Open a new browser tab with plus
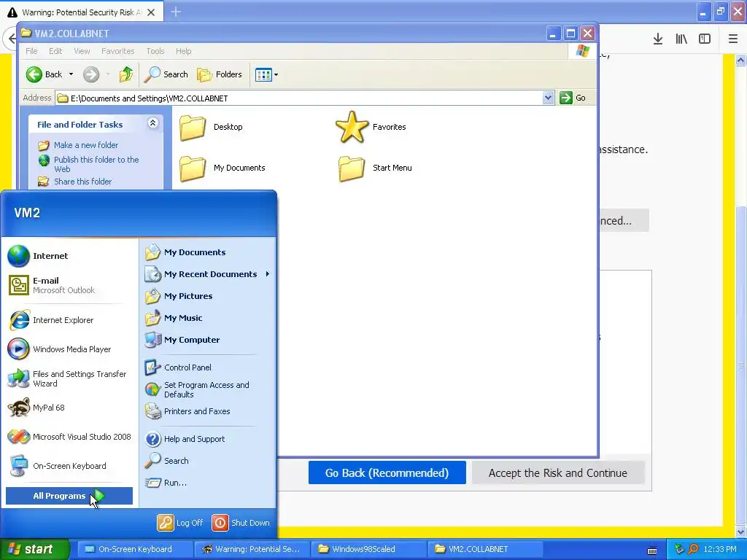The height and width of the screenshot is (560, 747). [176, 12]
